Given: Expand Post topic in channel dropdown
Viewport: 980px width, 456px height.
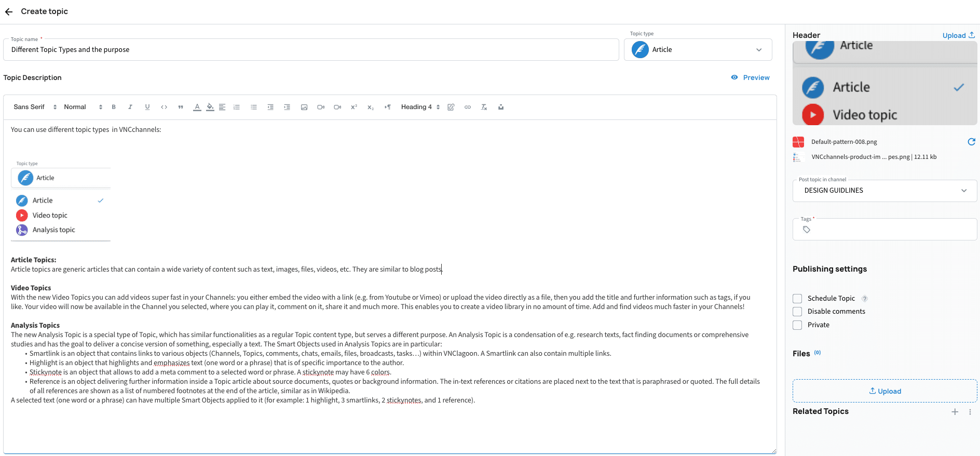Looking at the screenshot, I should pos(884,191).
